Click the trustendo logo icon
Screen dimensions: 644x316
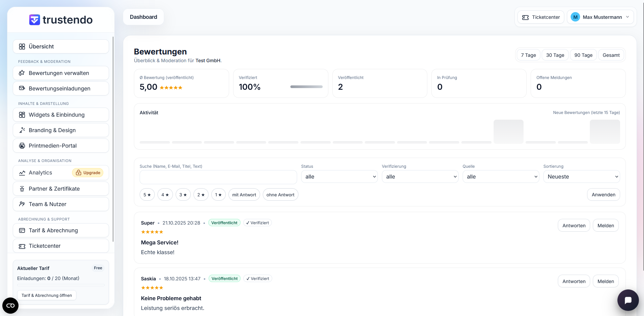(34, 20)
